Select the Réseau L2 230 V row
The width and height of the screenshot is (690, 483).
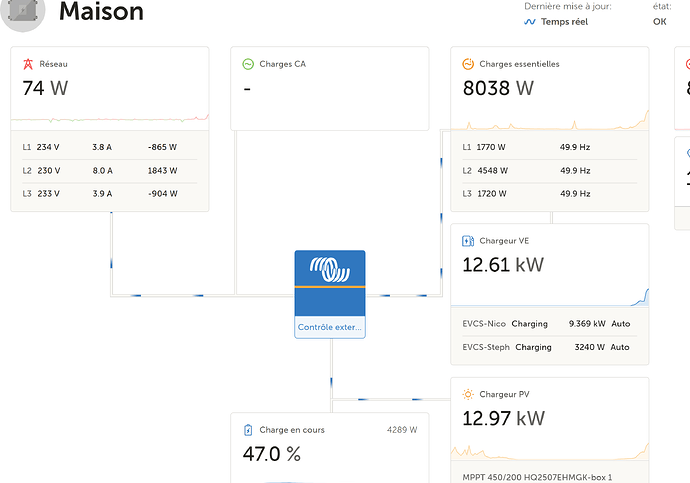(110, 170)
